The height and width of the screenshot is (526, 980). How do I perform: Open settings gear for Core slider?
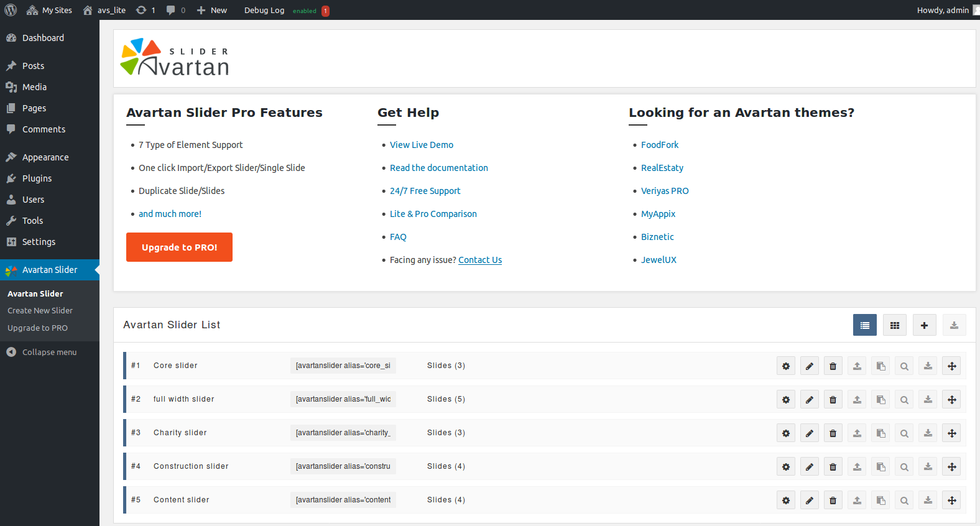tap(786, 366)
